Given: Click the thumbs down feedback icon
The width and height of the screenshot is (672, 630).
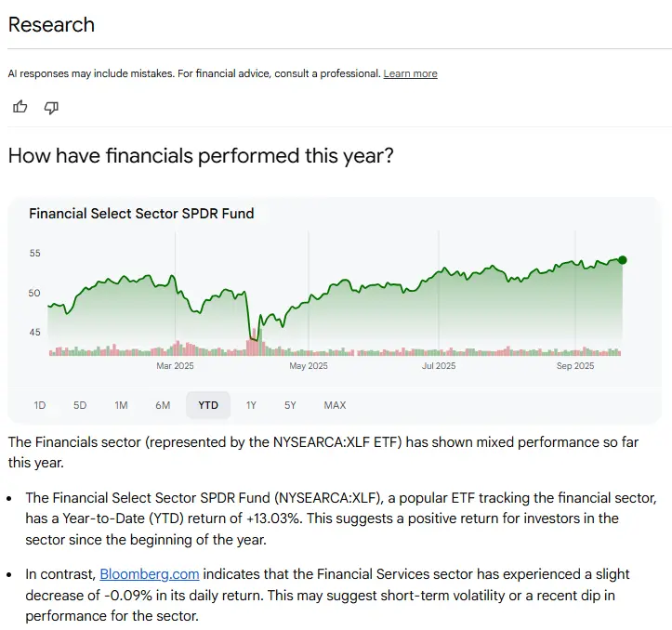Looking at the screenshot, I should 51,107.
